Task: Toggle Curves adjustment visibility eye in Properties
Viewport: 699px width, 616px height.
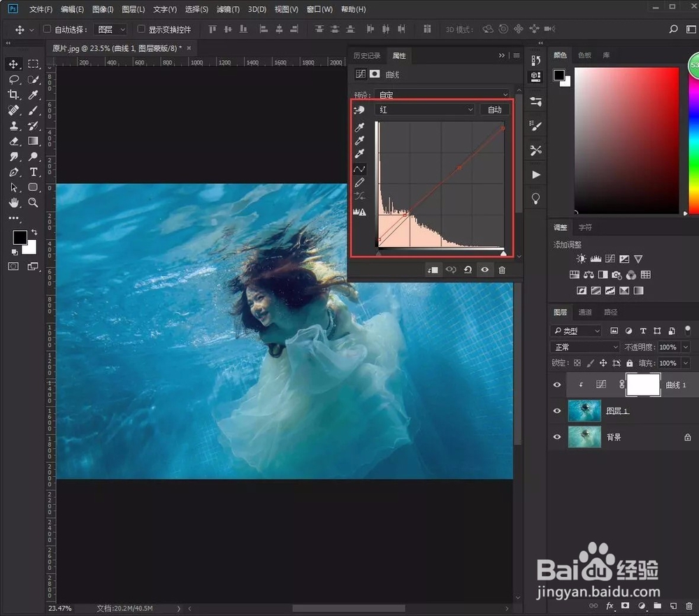Action: (x=485, y=270)
